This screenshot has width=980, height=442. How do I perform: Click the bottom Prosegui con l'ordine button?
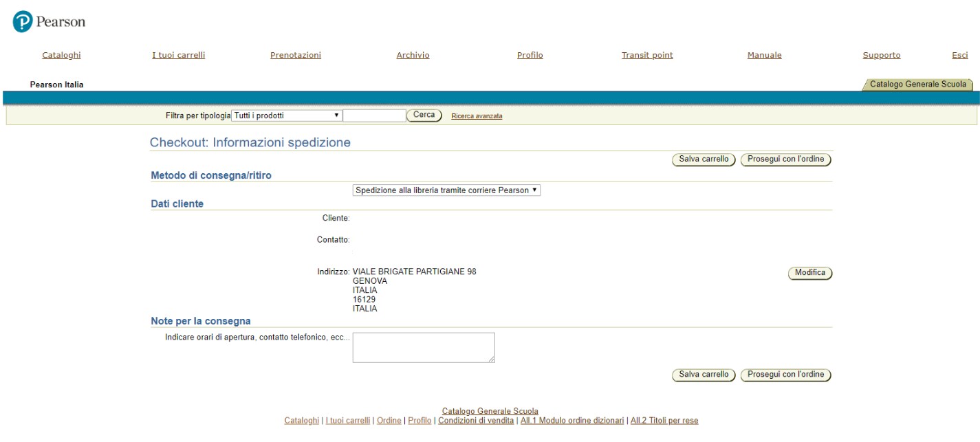point(785,375)
